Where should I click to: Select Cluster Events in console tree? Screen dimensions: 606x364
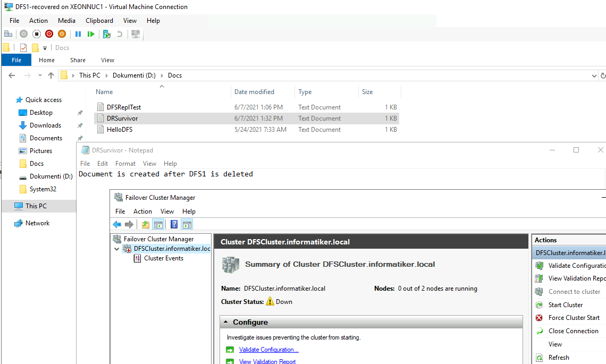(x=164, y=258)
